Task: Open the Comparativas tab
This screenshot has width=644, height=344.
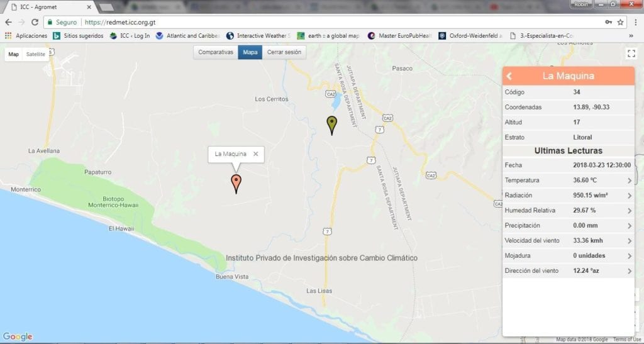Action: 216,52
